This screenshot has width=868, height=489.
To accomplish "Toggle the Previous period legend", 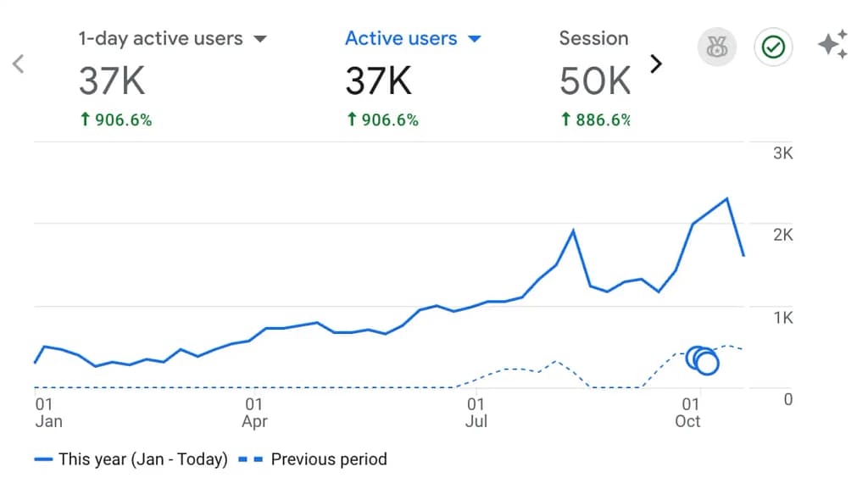I will click(328, 459).
